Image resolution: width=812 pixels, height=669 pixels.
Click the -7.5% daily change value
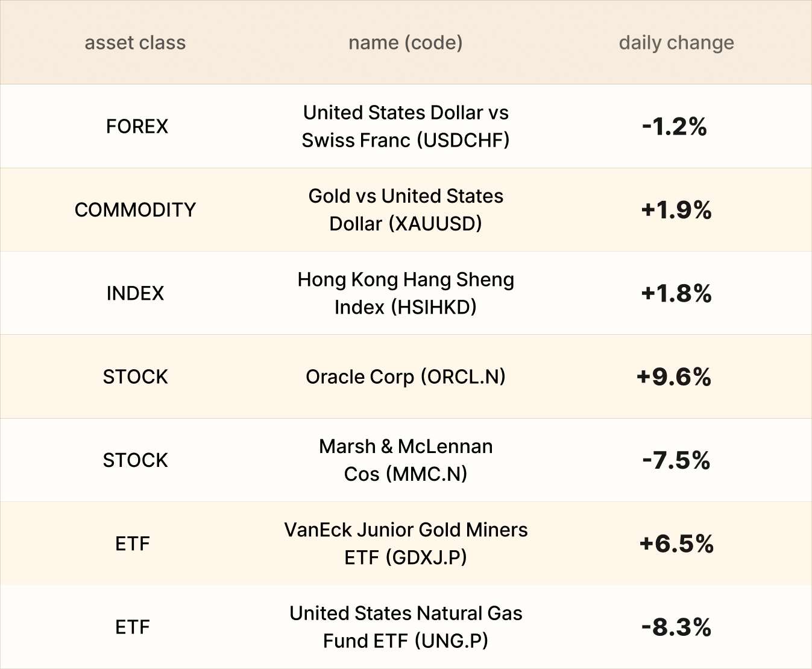[x=676, y=461]
